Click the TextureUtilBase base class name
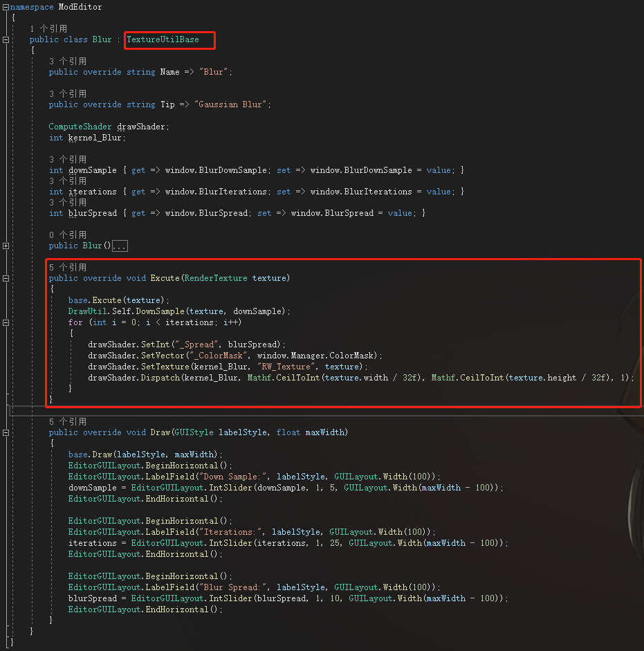 [x=163, y=39]
